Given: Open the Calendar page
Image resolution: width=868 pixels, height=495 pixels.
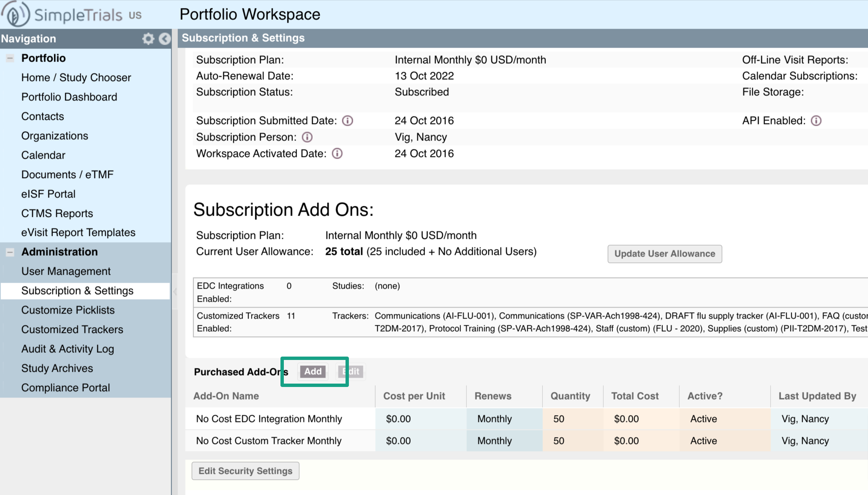Looking at the screenshot, I should (x=44, y=155).
